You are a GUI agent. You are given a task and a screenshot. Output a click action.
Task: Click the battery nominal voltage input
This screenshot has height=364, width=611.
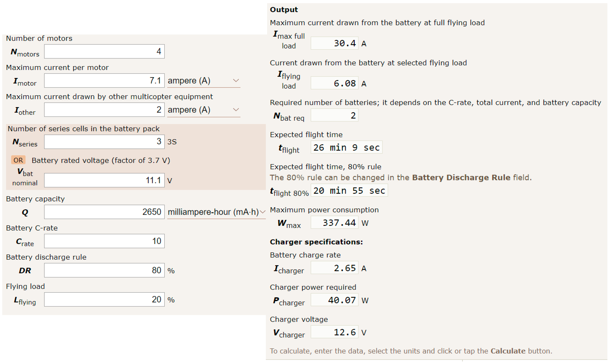tap(104, 180)
